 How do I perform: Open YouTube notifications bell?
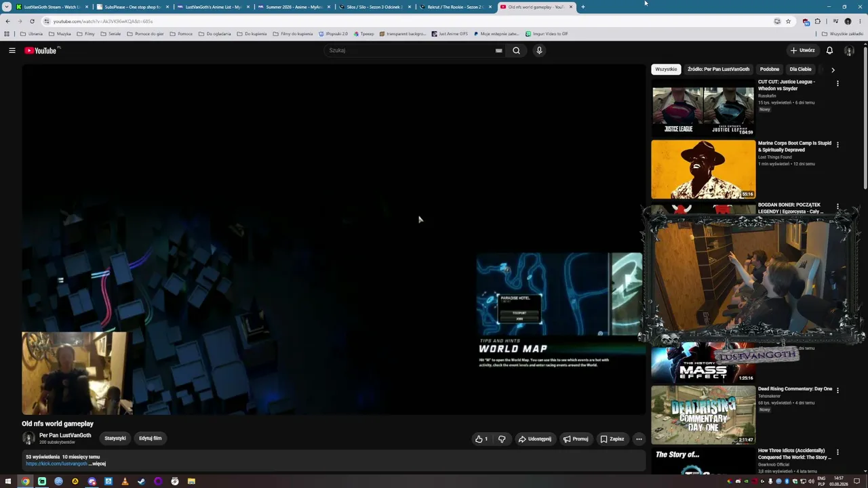tap(829, 50)
